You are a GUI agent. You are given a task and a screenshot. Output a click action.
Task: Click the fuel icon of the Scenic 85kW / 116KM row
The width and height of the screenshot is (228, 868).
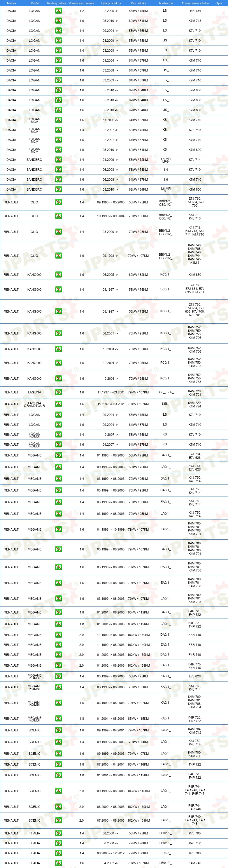tap(58, 764)
